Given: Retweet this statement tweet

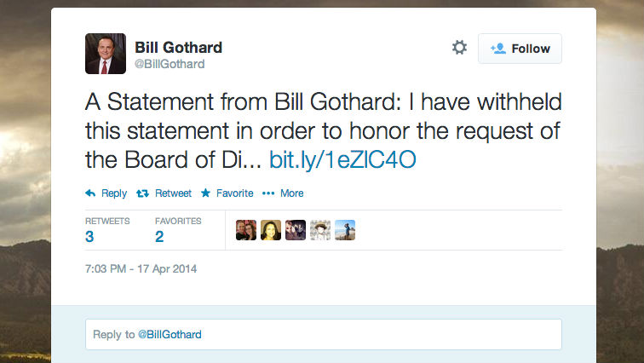Looking at the screenshot, I should 166,193.
